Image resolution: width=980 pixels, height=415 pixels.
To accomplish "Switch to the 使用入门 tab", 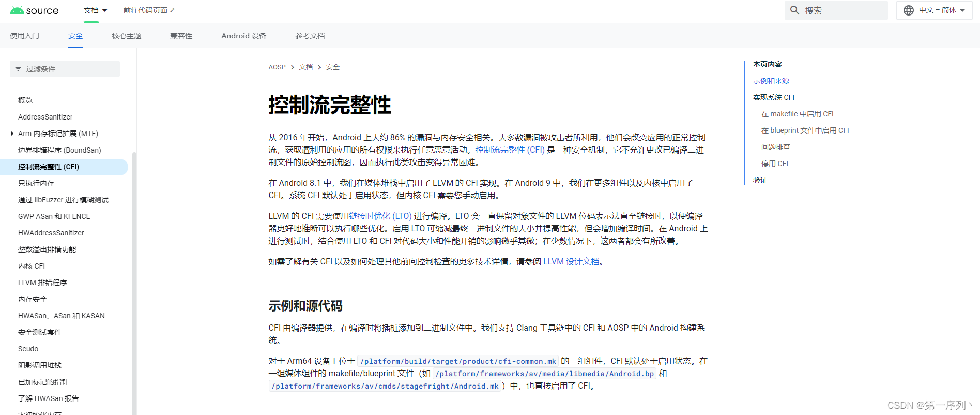I will pyautogui.click(x=24, y=36).
